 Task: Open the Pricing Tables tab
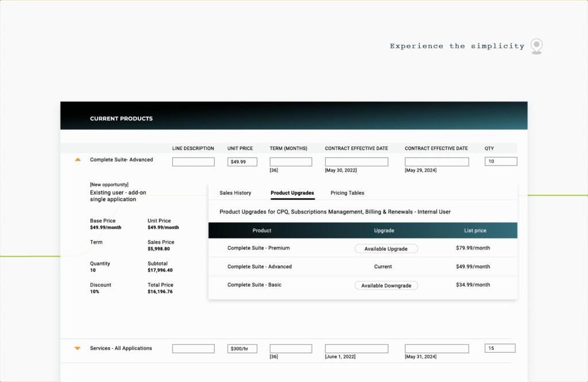(x=347, y=193)
